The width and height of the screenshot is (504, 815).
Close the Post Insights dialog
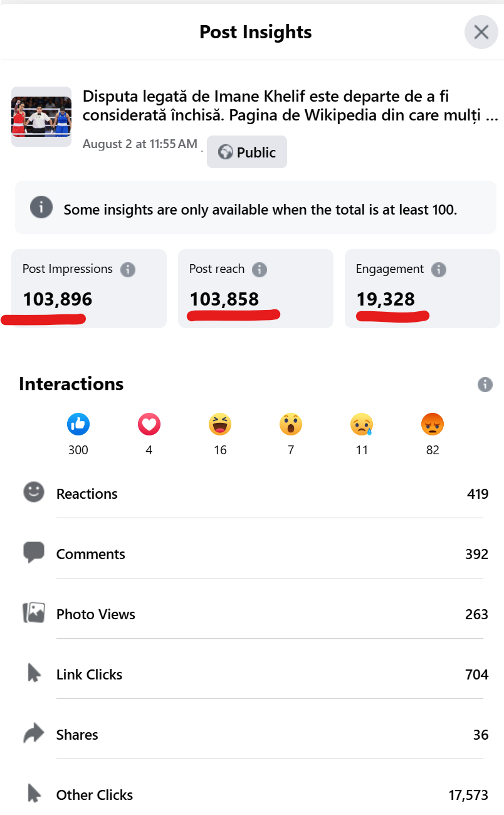point(481,32)
